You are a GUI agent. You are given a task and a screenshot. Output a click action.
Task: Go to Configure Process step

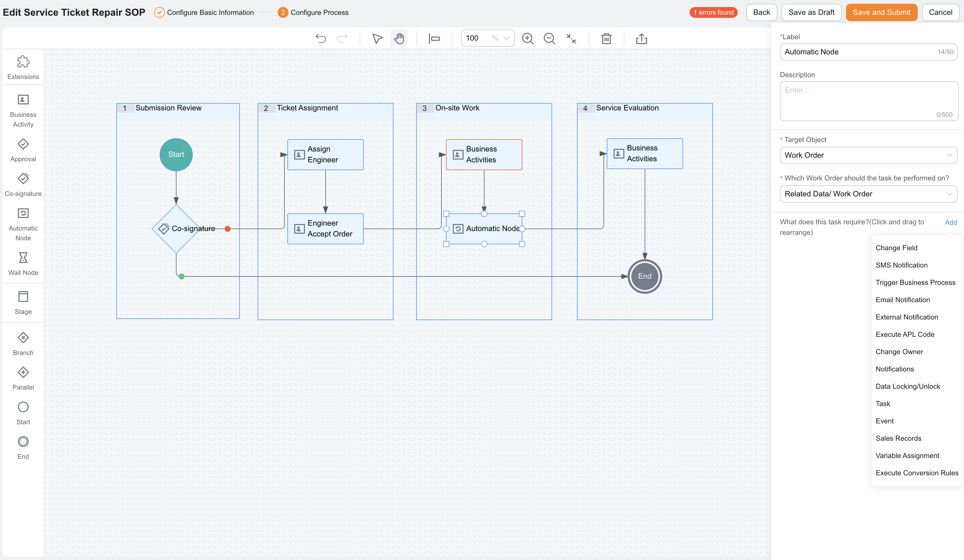[x=313, y=12]
